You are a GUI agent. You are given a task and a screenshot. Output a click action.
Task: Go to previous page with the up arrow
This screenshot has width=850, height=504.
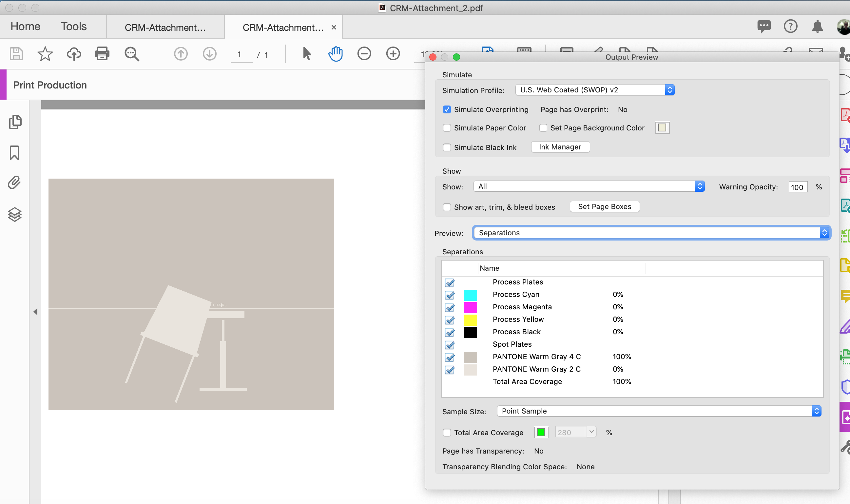pos(181,54)
